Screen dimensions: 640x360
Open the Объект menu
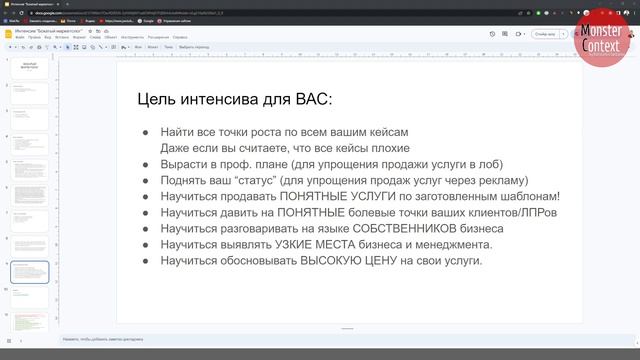111,38
